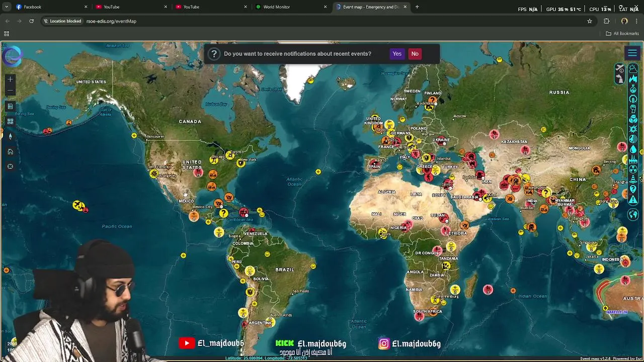Open the basemap gallery grid icon
This screenshot has height=362, width=644.
[x=10, y=121]
